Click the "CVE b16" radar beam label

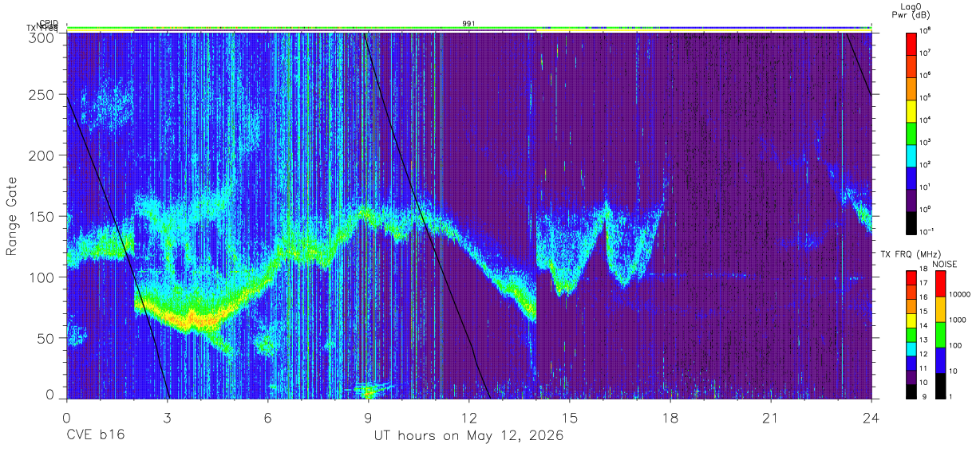point(95,436)
